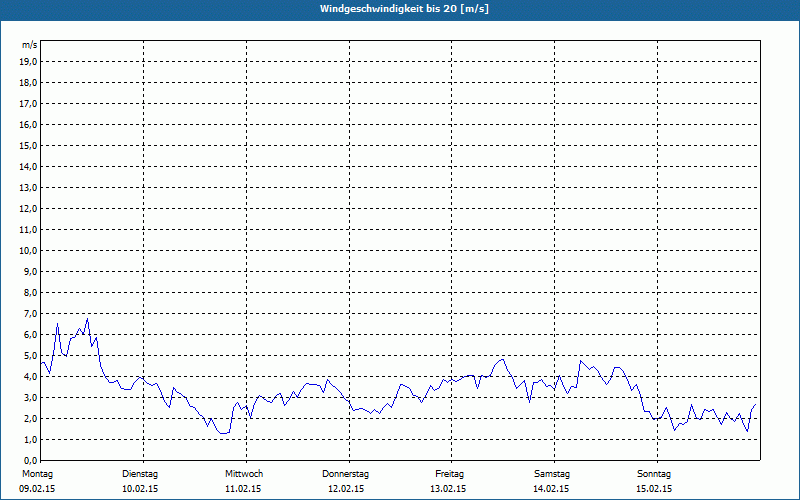Click the 0,0 y-axis label
The height and width of the screenshot is (500, 800).
(30, 461)
